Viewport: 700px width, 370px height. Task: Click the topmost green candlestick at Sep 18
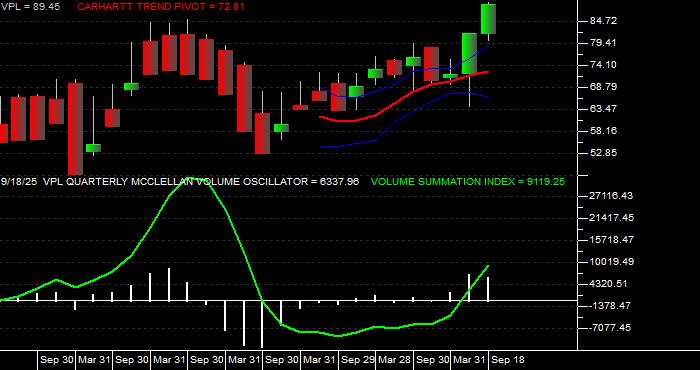[x=488, y=19]
